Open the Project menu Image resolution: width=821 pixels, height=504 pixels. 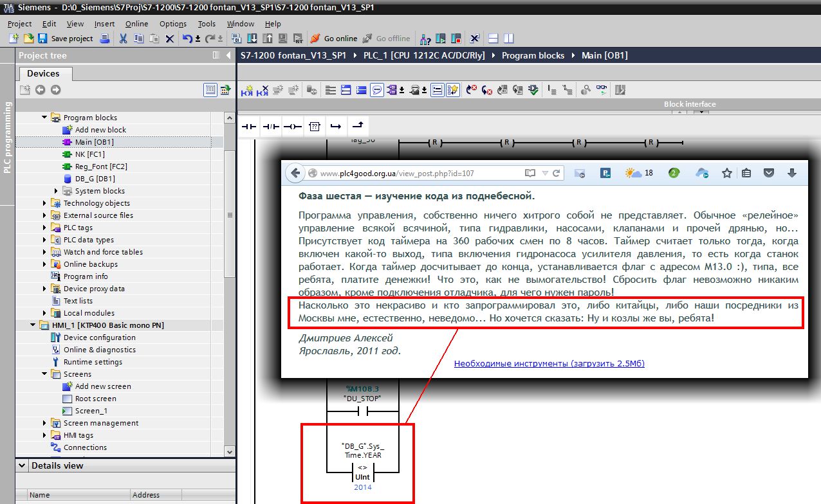[19, 24]
